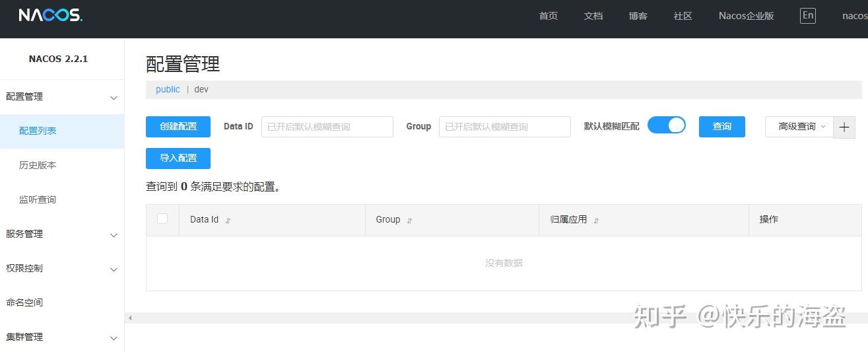Expand the 集群管理 sidebar menu
The width and height of the screenshot is (868, 352).
[62, 337]
